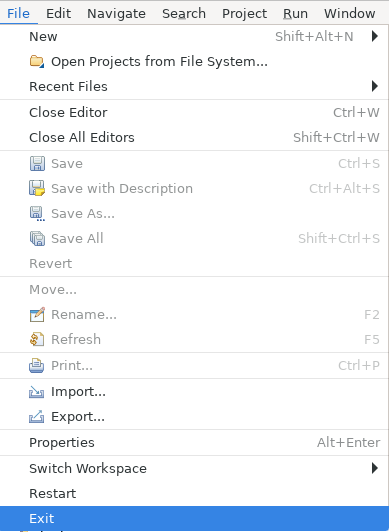The height and width of the screenshot is (532, 389).
Task: Expand the New submenu arrow
Action: [375, 36]
